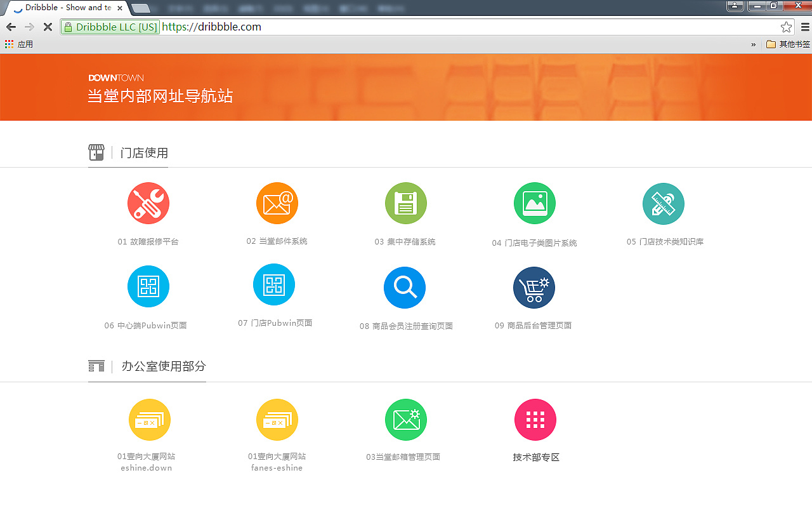The width and height of the screenshot is (812, 508).
Task: Open 门店电子类图片系统 picture icon
Action: (x=535, y=203)
